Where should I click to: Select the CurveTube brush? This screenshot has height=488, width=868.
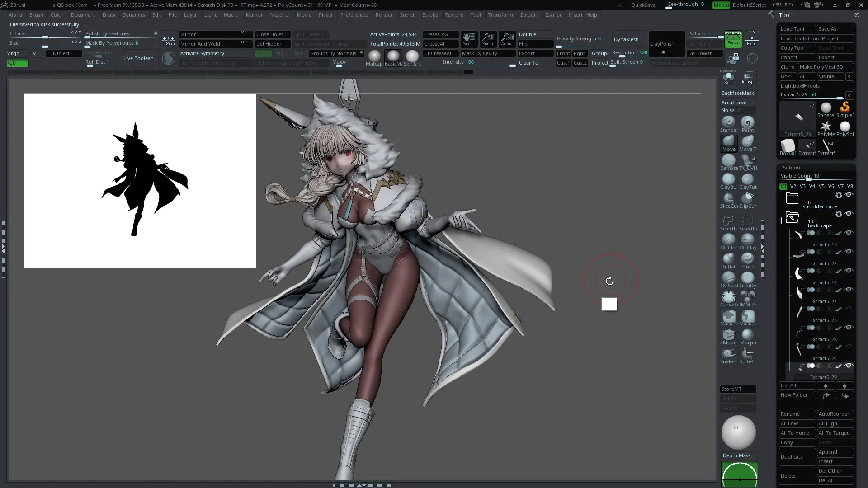tap(728, 299)
